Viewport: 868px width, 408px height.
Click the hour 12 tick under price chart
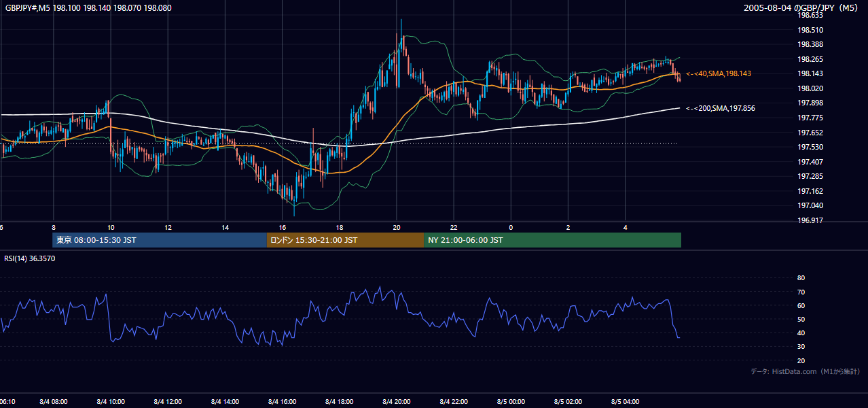(168, 228)
